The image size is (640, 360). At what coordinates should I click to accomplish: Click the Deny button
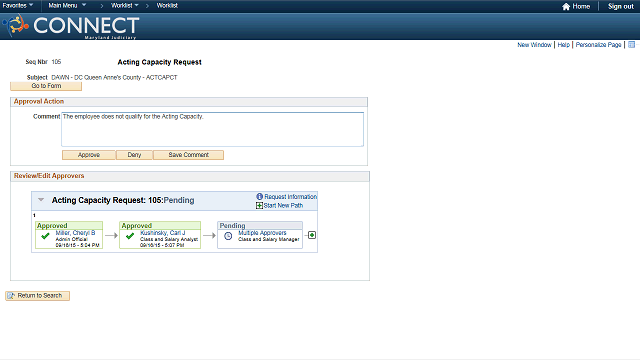134,155
